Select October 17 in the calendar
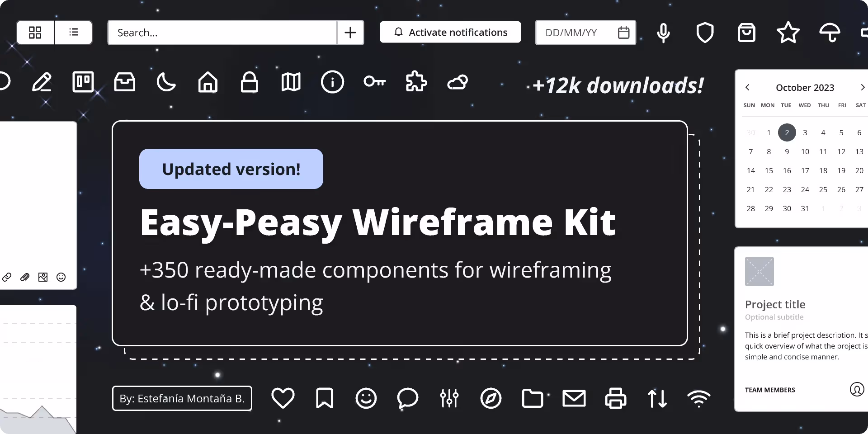Screen dimensions: 868x434 (x=805, y=170)
